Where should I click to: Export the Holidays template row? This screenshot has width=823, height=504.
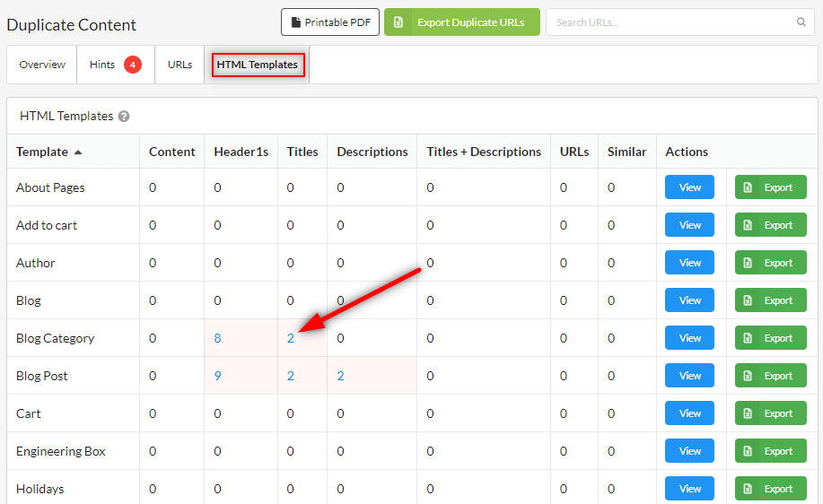pyautogui.click(x=770, y=489)
